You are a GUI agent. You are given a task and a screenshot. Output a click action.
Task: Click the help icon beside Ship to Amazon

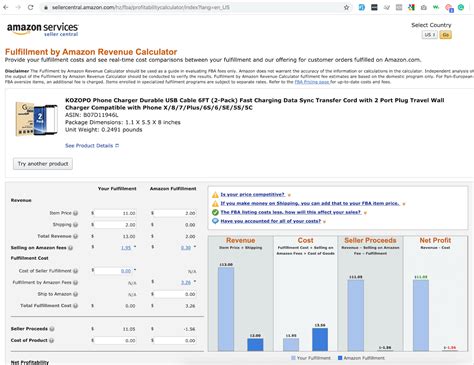point(76,294)
